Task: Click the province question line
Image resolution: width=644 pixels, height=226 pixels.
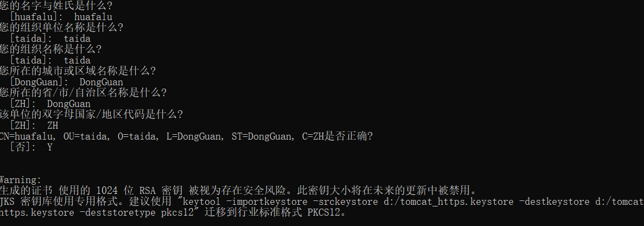Action: pyautogui.click(x=84, y=92)
